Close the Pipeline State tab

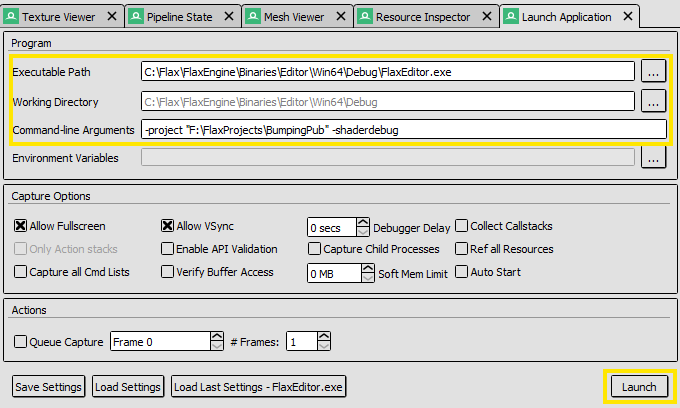[x=229, y=16]
